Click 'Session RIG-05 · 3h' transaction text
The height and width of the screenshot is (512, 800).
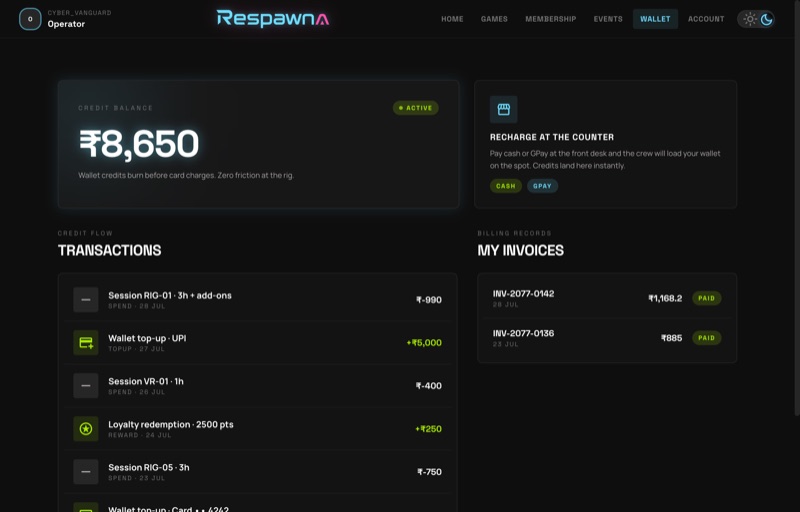click(148, 468)
